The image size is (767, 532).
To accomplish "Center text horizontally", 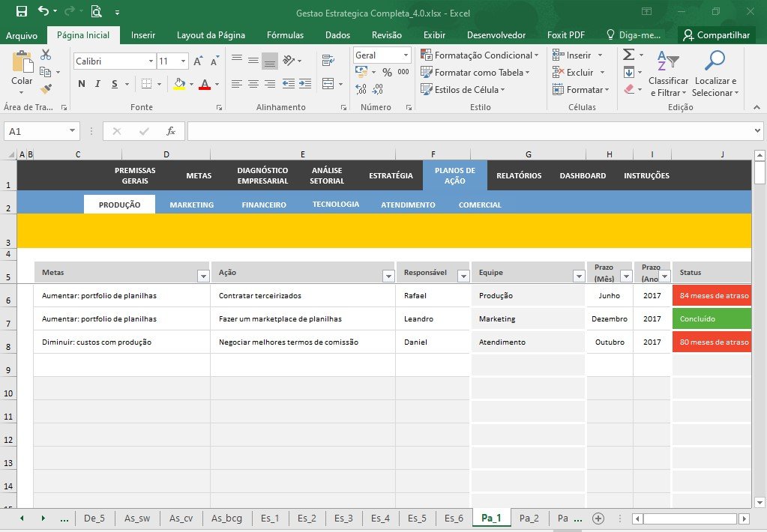I will tap(253, 84).
